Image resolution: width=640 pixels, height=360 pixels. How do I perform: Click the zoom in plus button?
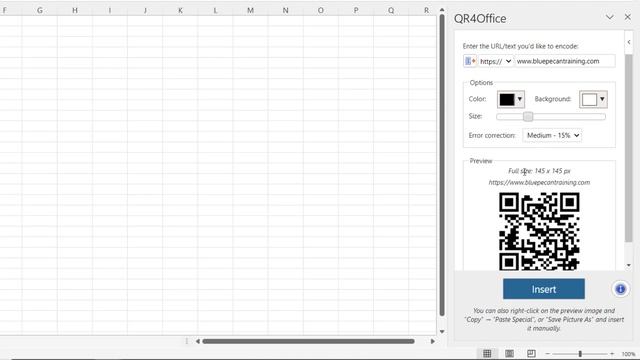click(612, 354)
